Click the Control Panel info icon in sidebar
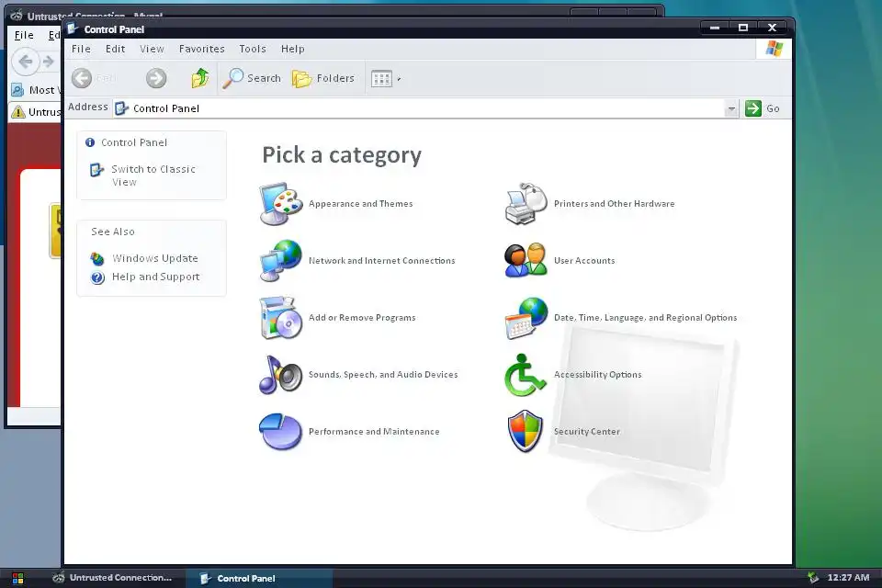The image size is (882, 588). pos(90,142)
